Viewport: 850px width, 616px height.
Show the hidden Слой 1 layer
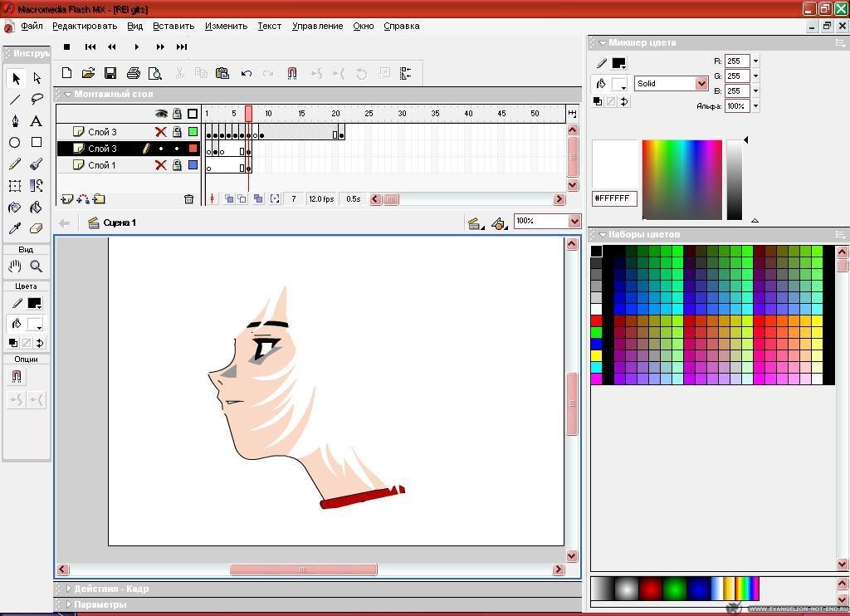tap(161, 165)
